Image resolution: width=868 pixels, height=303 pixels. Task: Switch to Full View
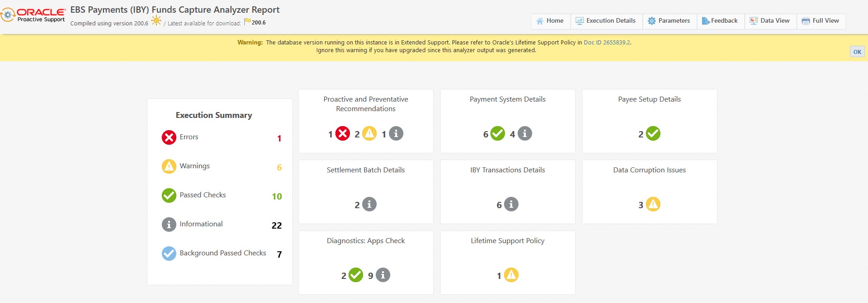[x=820, y=21]
